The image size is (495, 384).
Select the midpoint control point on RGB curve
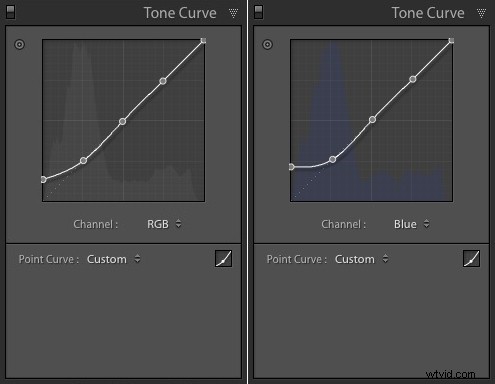click(x=122, y=121)
